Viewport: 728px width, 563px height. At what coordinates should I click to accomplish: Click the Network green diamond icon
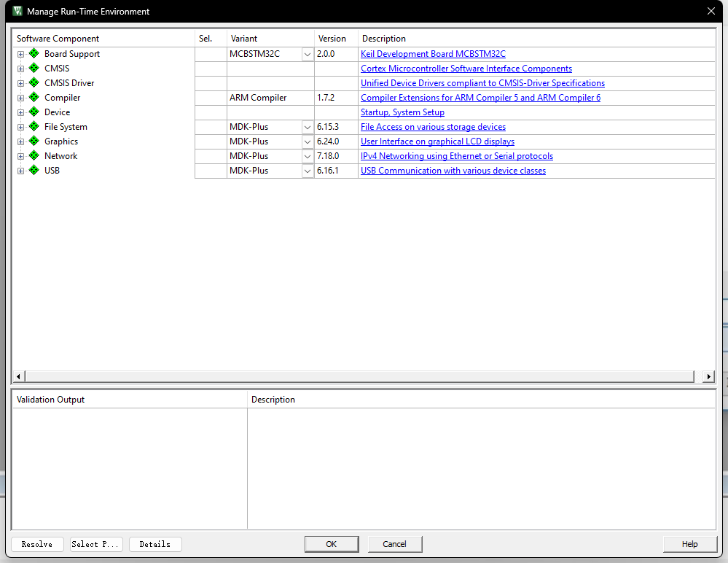[34, 155]
